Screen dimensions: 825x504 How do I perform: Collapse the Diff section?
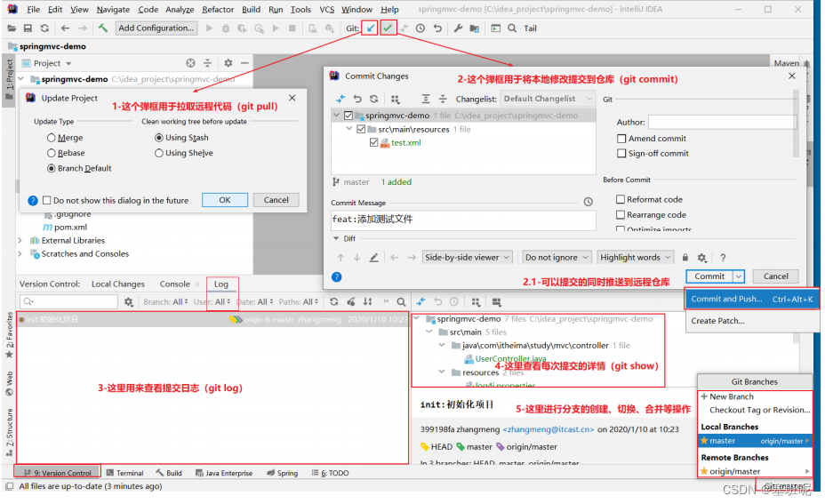click(336, 239)
